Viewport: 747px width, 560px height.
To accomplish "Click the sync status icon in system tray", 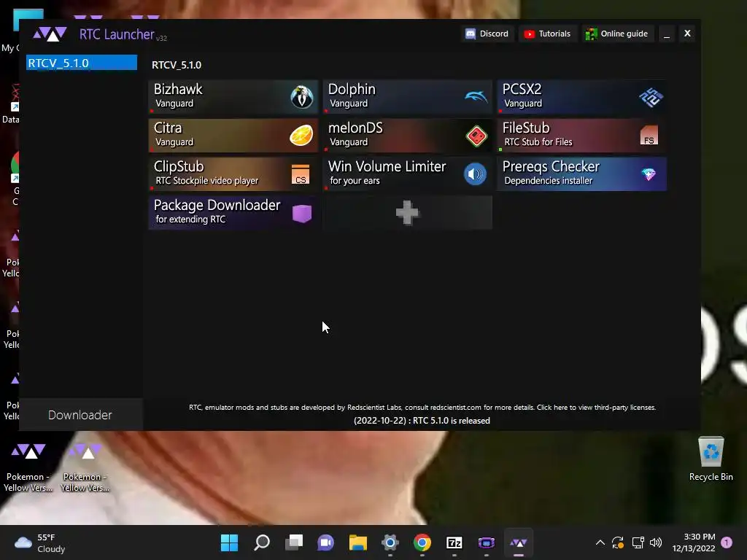I will click(x=618, y=542).
